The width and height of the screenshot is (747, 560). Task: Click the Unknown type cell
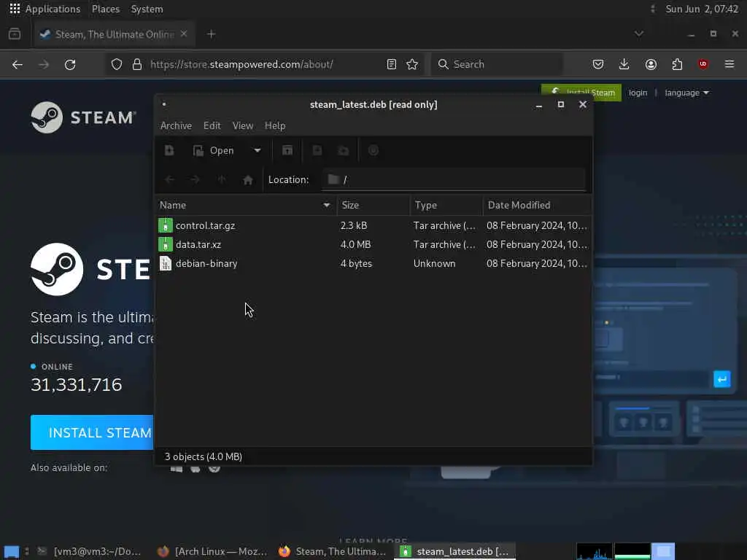click(435, 263)
